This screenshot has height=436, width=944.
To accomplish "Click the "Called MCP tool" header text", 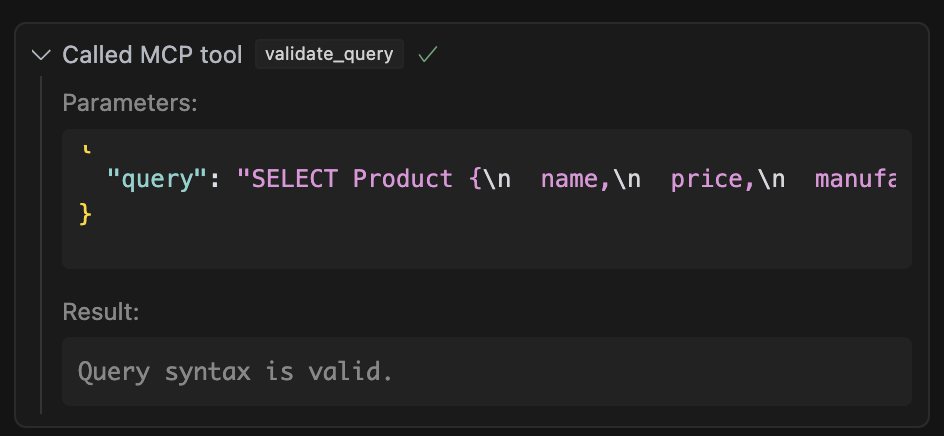I will [152, 55].
